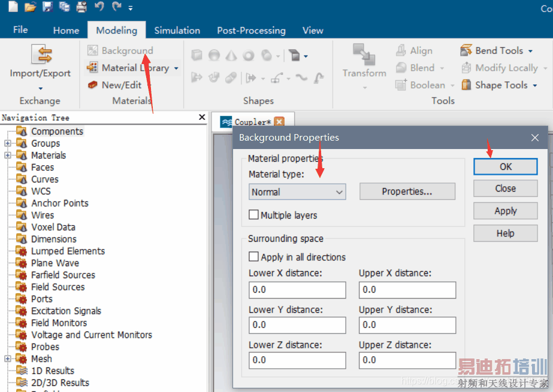
Task: Select the Torus shape tool
Action: [x=249, y=55]
